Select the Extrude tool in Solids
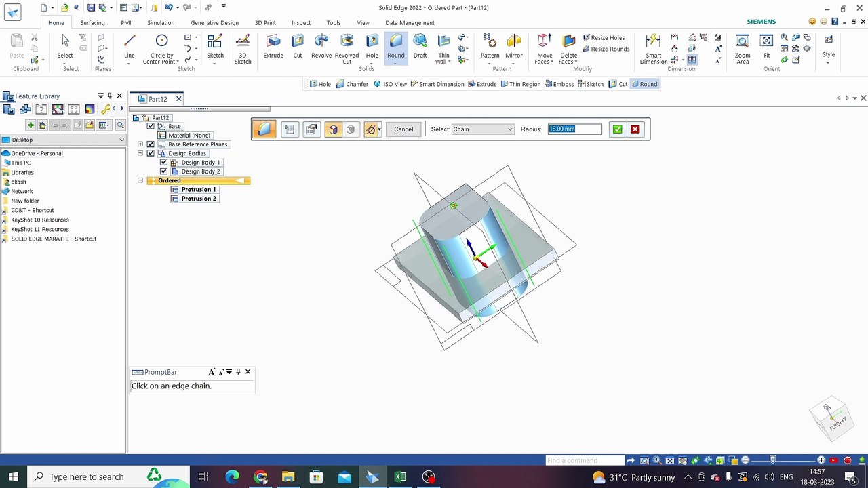 tap(273, 47)
